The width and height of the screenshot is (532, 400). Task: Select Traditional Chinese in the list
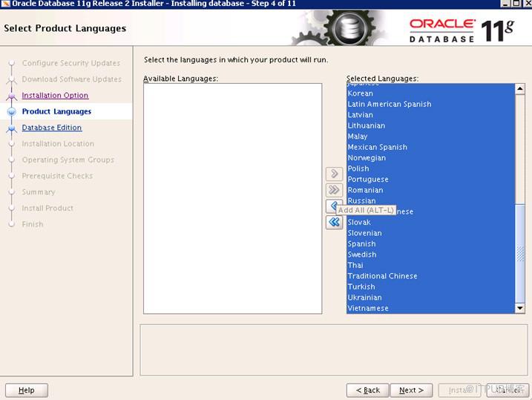coord(431,276)
